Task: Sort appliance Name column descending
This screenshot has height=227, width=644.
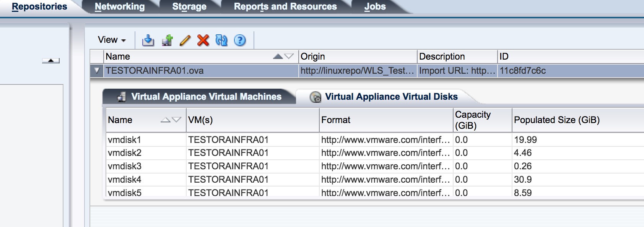Action: pos(289,57)
